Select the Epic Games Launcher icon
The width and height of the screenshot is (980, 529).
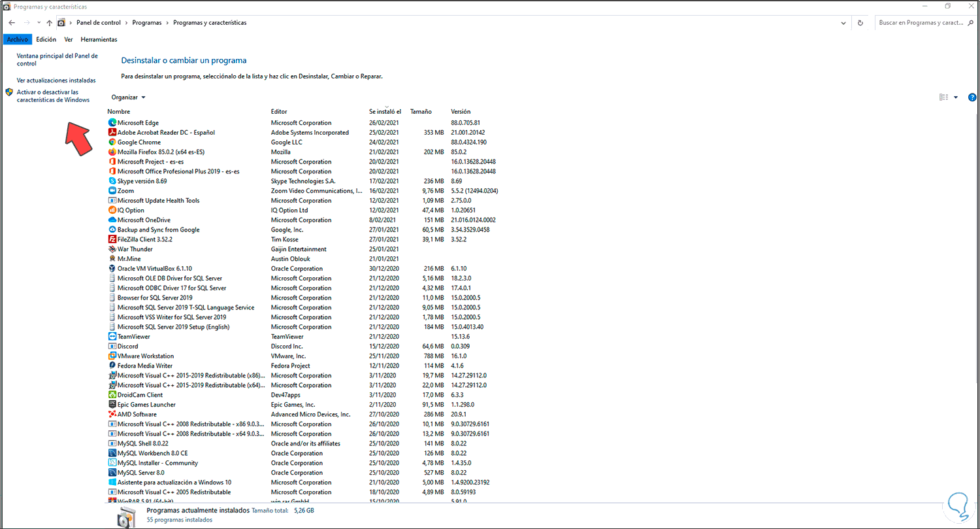coord(112,405)
